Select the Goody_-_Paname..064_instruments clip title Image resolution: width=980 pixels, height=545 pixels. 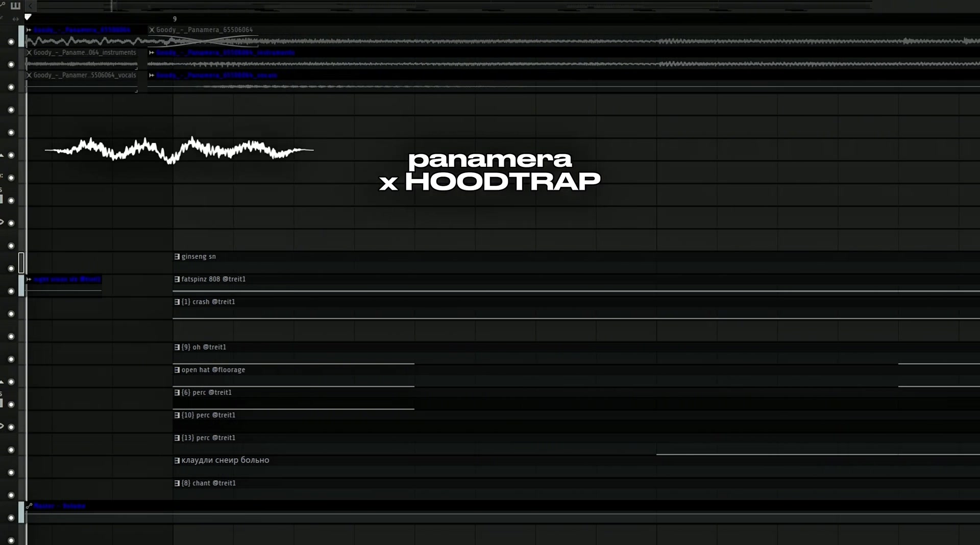point(85,53)
